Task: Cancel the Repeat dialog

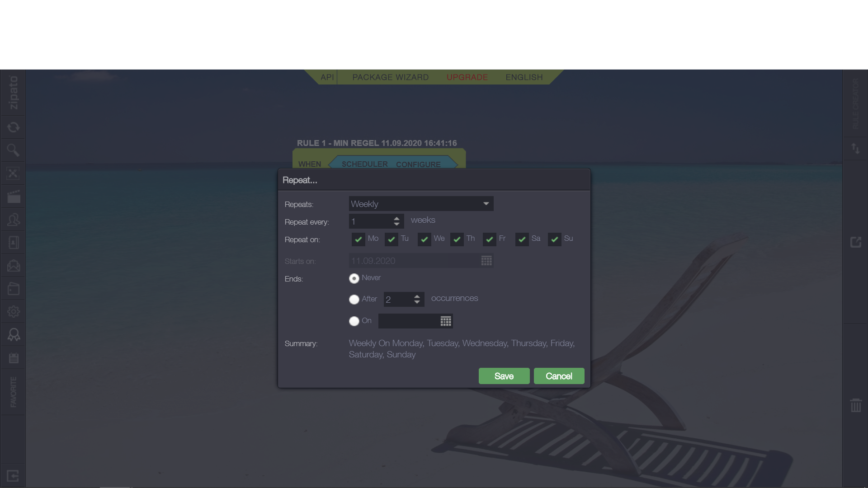Action: pyautogui.click(x=559, y=376)
